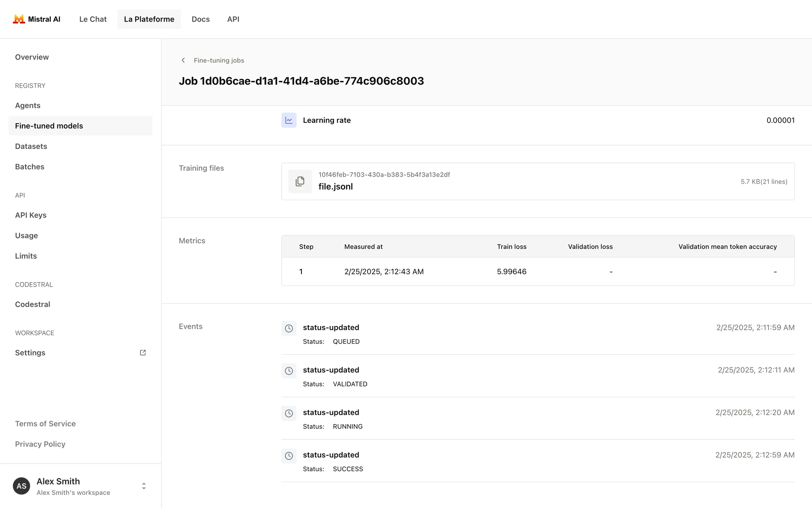
Task: Click the clock icon for SUCCESS event
Action: [x=289, y=456]
